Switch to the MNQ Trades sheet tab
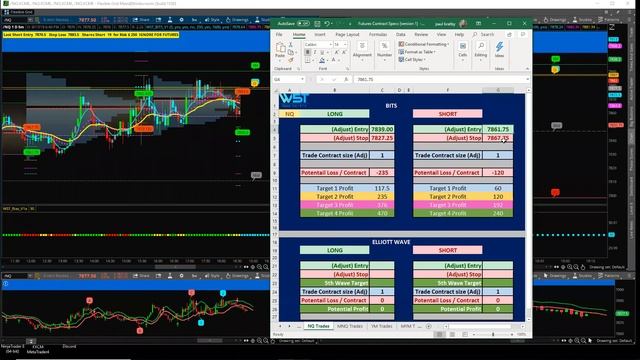Viewport: 640px width, 360px height. 349,326
